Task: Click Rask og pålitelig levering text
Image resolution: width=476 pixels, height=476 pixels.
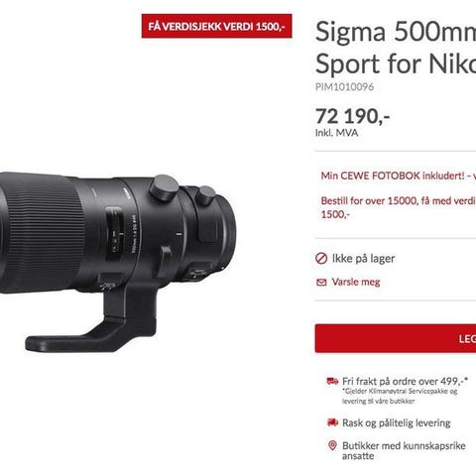Action: pyautogui.click(x=397, y=422)
